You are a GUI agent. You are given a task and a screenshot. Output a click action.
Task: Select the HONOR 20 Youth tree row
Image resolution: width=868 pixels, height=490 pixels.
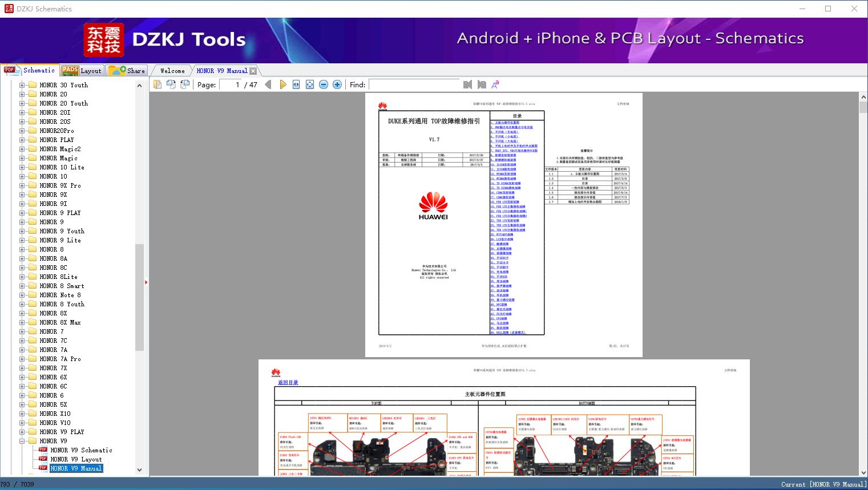pos(64,103)
